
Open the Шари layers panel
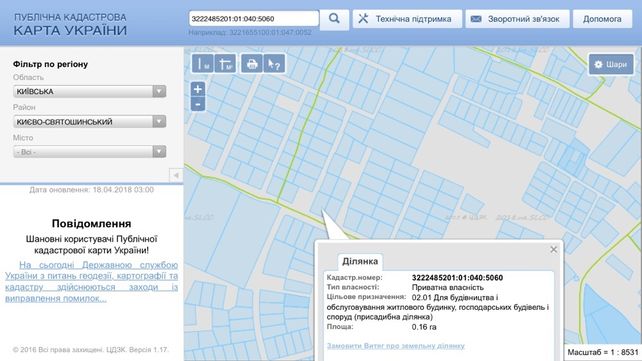(x=611, y=64)
